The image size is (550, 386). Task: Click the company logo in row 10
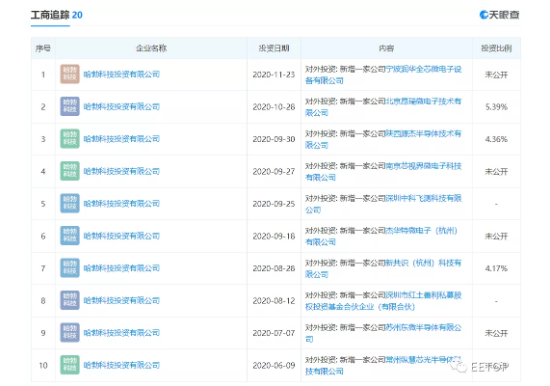70,365
